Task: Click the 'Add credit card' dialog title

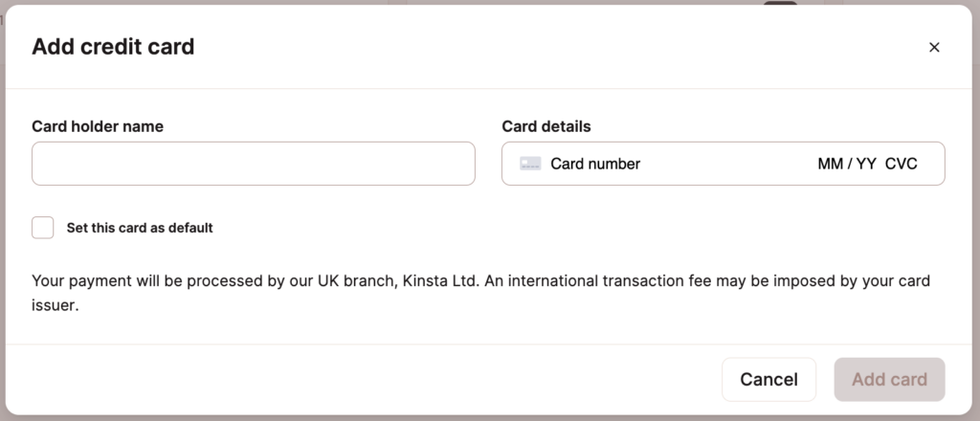Action: point(113,47)
